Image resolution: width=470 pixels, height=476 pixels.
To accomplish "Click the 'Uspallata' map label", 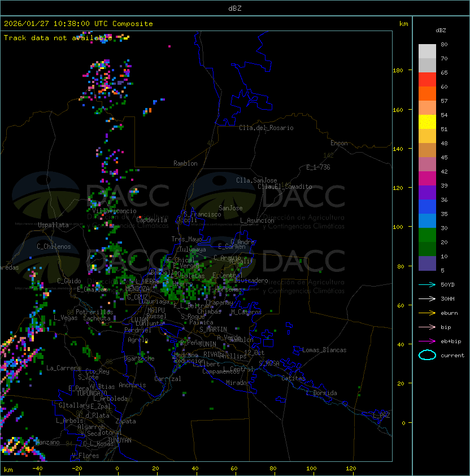I will tap(53, 225).
